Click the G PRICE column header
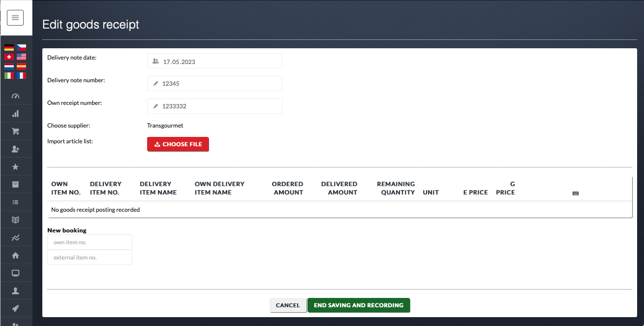Screen dimensions: 644x326 (x=506, y=188)
